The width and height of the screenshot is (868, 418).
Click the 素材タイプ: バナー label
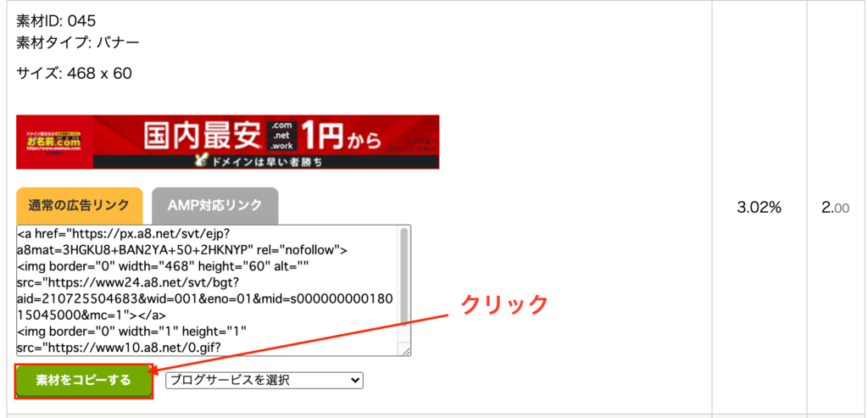click(x=78, y=41)
